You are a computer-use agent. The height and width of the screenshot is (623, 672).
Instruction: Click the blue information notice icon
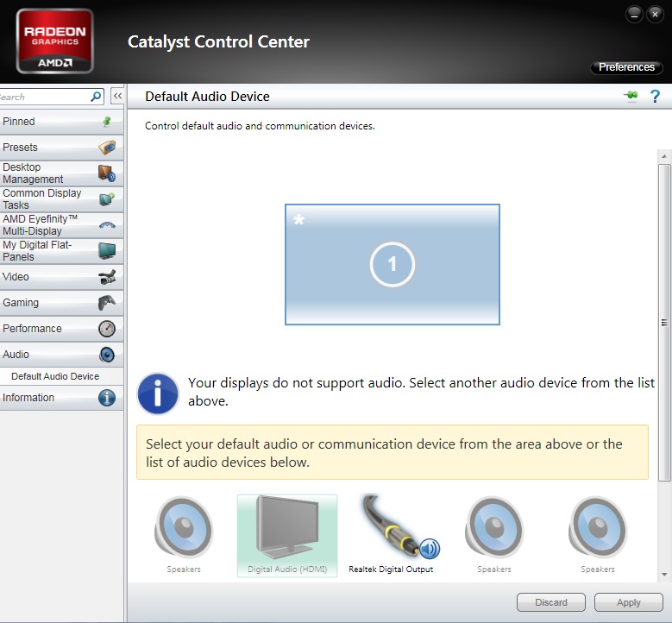[x=158, y=394]
